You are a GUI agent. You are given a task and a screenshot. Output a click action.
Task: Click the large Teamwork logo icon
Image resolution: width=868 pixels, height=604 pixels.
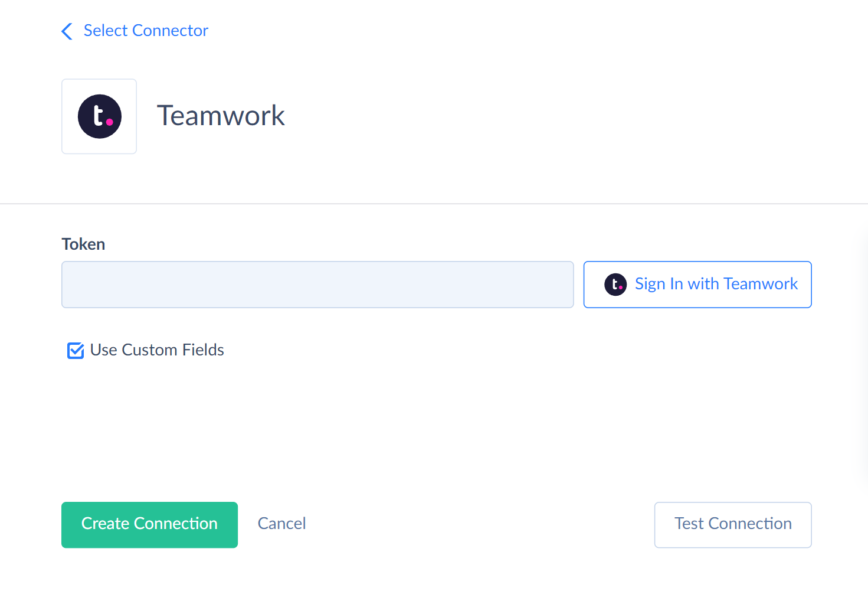tap(99, 116)
